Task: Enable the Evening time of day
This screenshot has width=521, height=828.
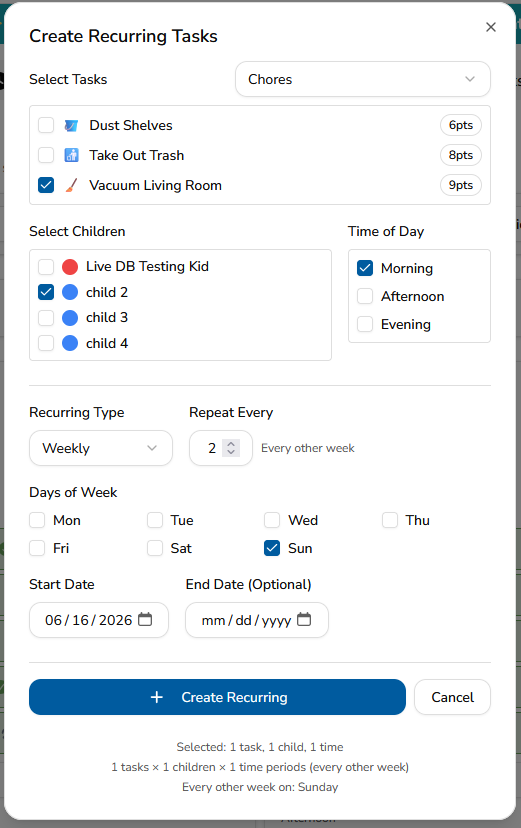Action: pyautogui.click(x=365, y=324)
